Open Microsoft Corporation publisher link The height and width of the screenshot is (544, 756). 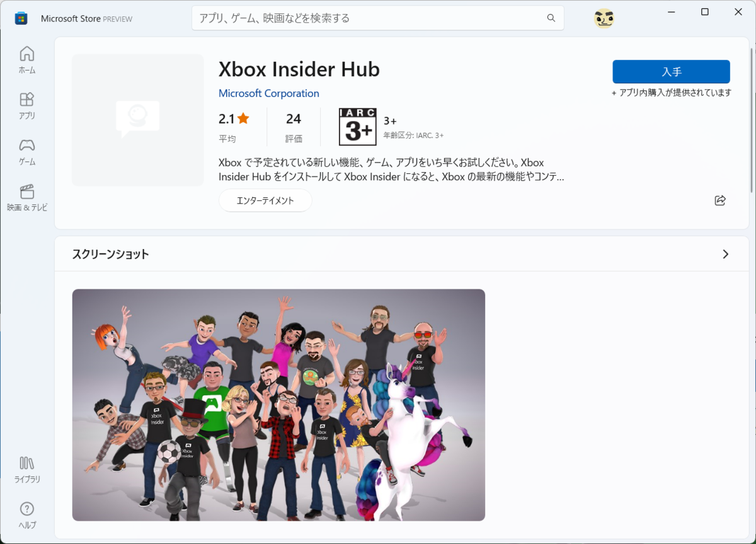269,93
